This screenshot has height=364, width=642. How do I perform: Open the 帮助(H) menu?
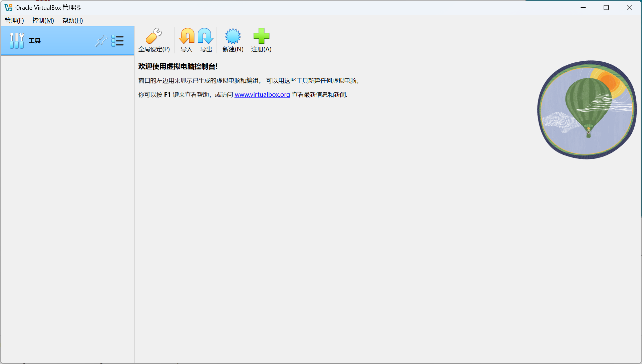click(x=72, y=20)
